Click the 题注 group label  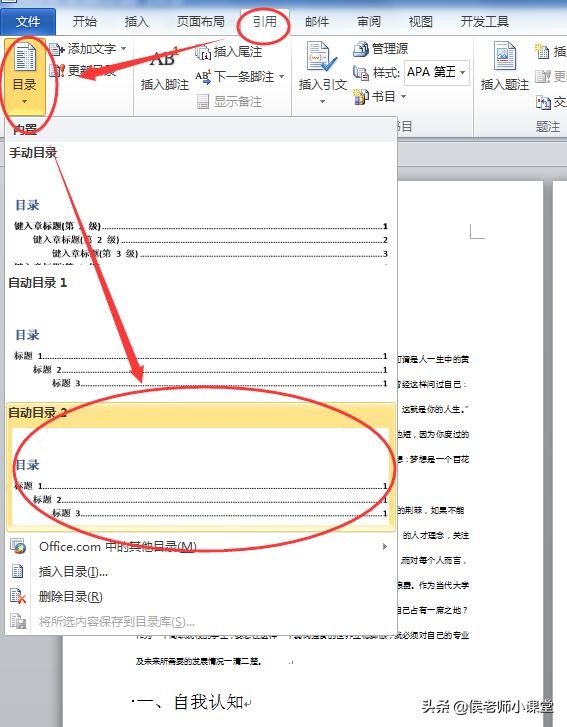click(548, 127)
